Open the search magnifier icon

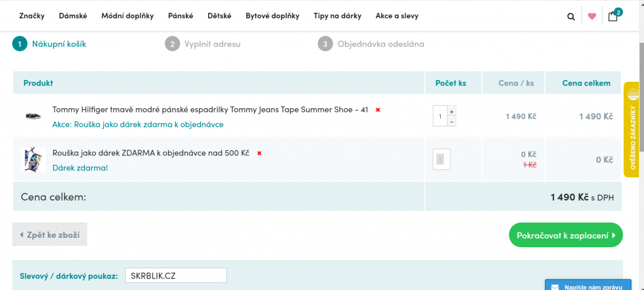pyautogui.click(x=571, y=16)
